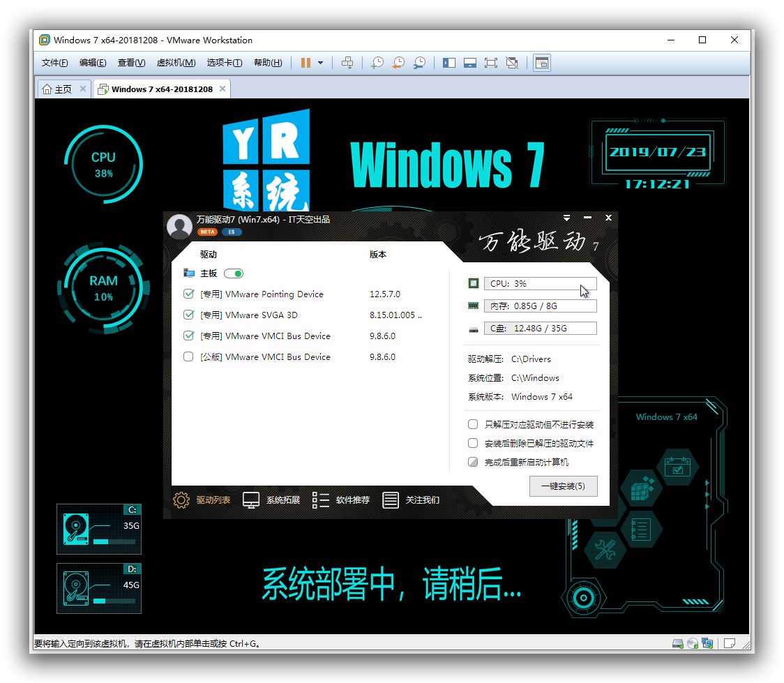Click the CPU: 3% usage field
Viewport: 784px width, 683px height.
tap(540, 283)
